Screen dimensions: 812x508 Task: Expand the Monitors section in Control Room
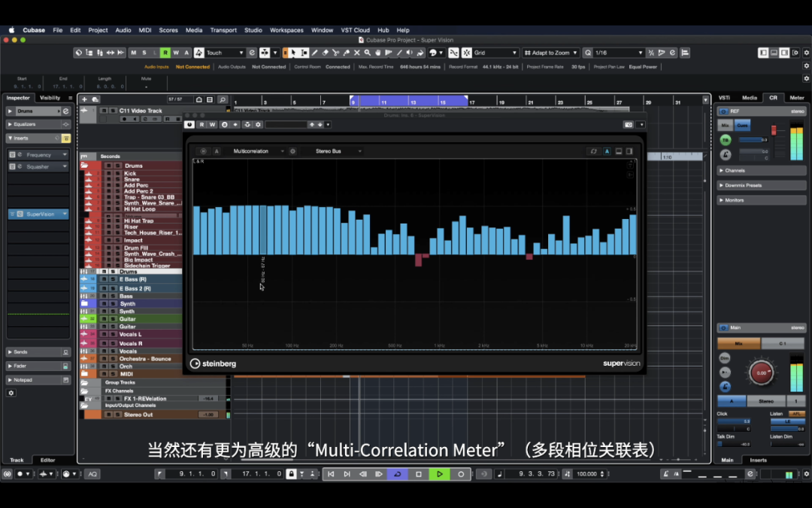point(761,200)
